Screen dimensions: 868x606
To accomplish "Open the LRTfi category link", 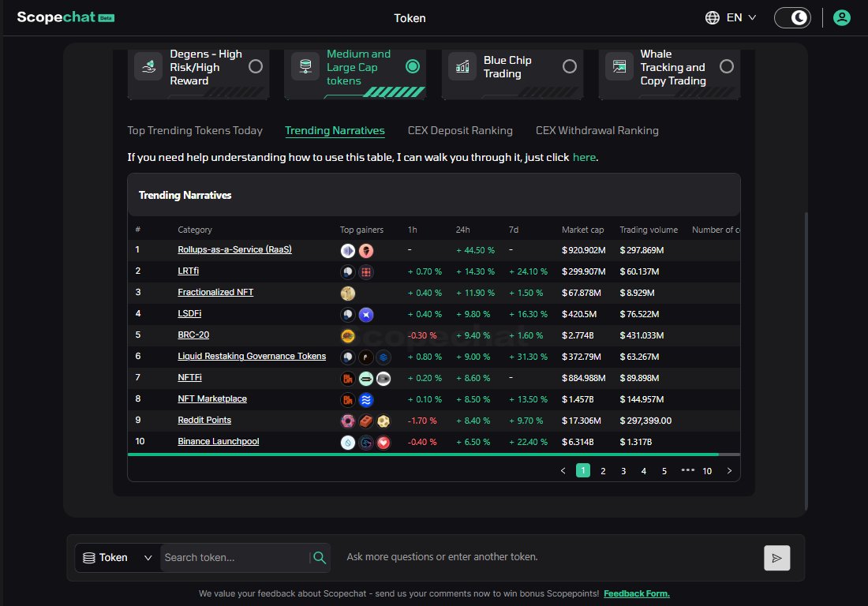I will tap(188, 271).
